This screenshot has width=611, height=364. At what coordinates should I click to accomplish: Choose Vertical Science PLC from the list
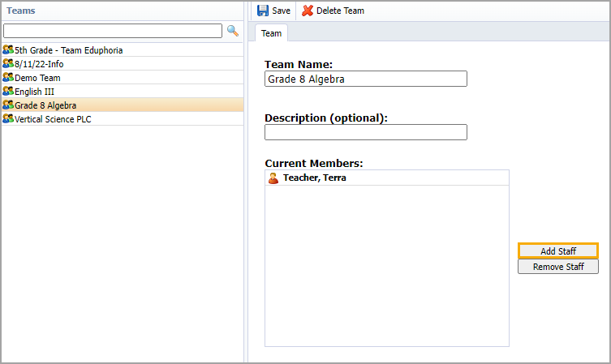pos(53,119)
